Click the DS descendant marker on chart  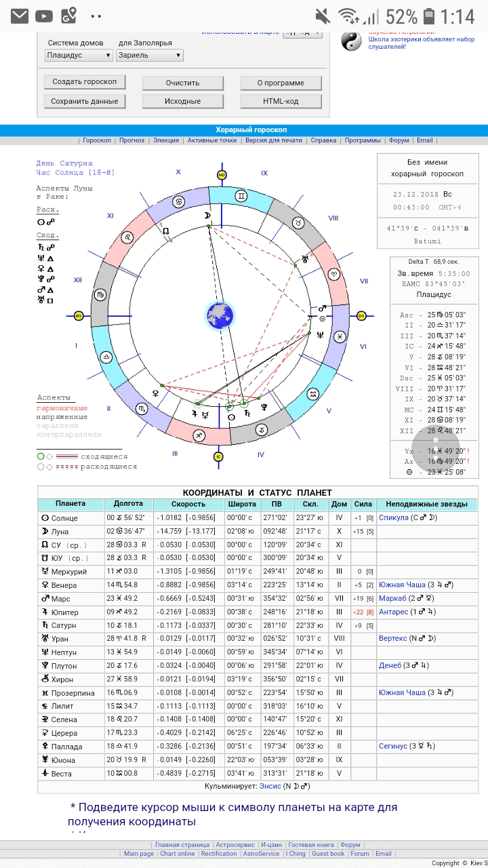pos(361,316)
